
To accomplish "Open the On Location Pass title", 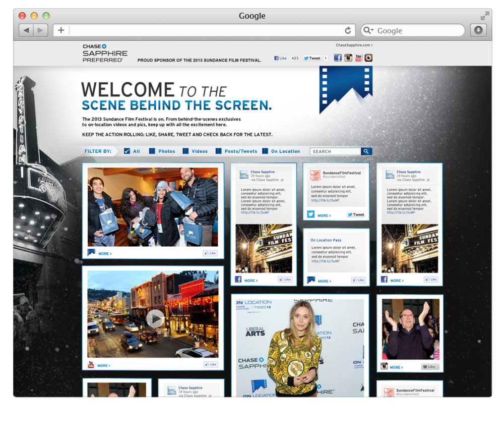I will tap(326, 240).
